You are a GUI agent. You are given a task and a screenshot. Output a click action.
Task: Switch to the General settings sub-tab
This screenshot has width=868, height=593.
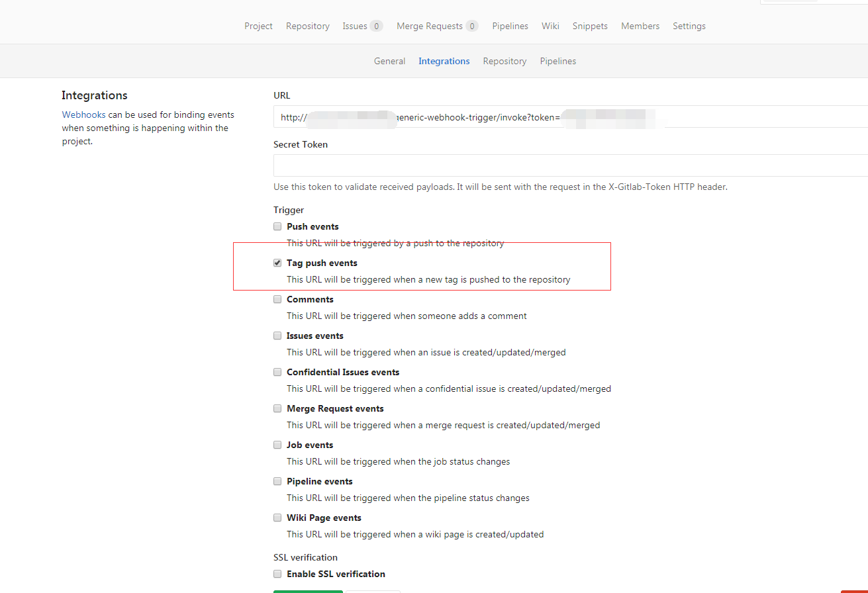click(389, 61)
